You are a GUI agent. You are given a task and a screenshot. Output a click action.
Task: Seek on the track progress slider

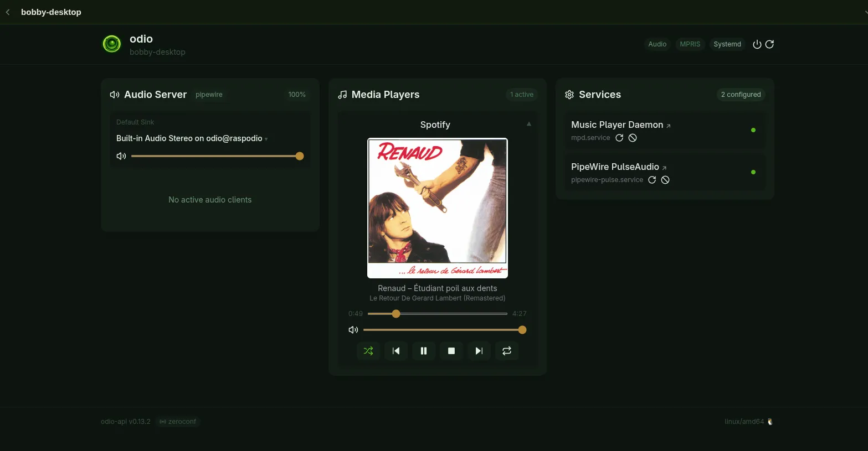(x=438, y=314)
